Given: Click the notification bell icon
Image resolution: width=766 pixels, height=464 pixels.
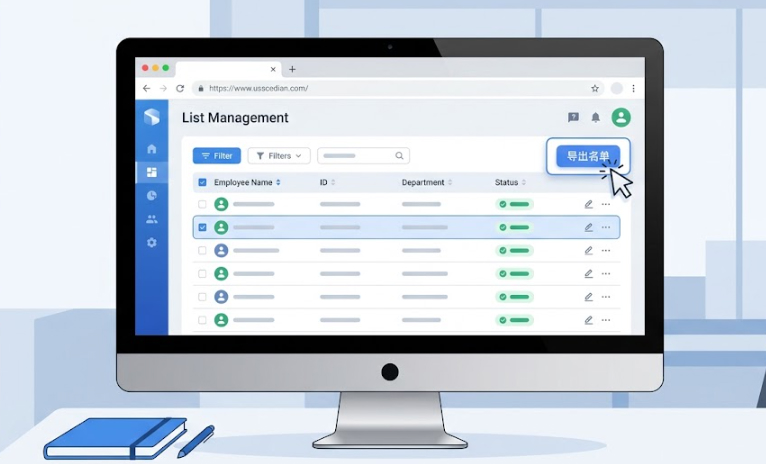Looking at the screenshot, I should pyautogui.click(x=596, y=117).
